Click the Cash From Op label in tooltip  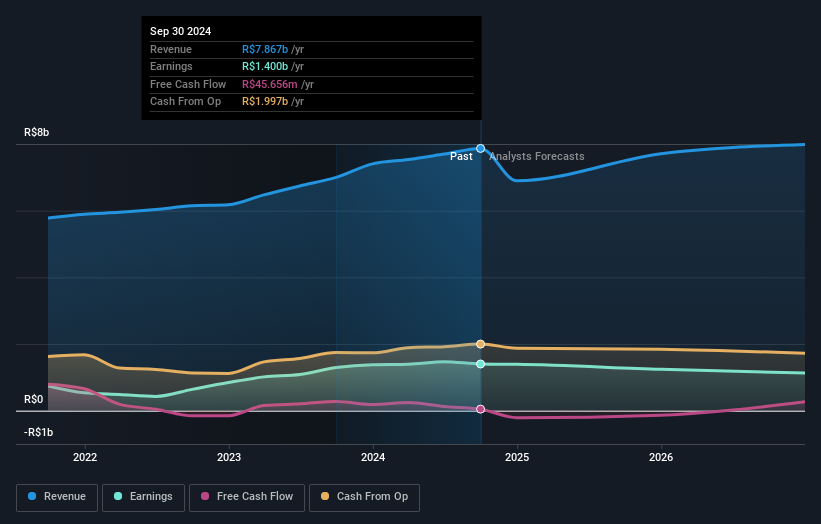pos(185,102)
